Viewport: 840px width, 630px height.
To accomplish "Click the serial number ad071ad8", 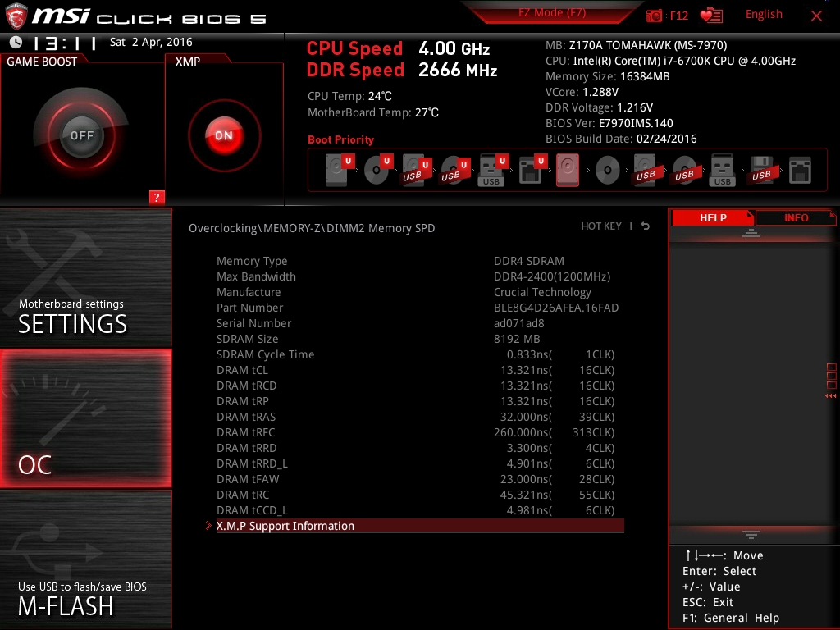I will 519,323.
